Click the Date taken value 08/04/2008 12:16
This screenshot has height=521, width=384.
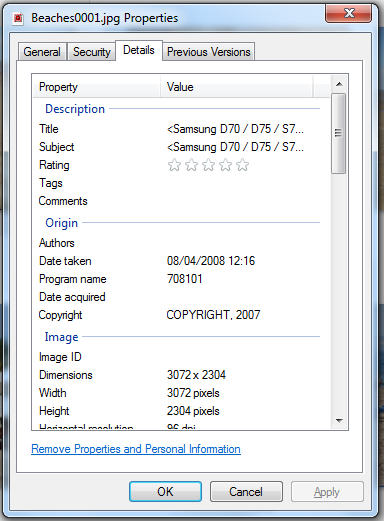[211, 261]
